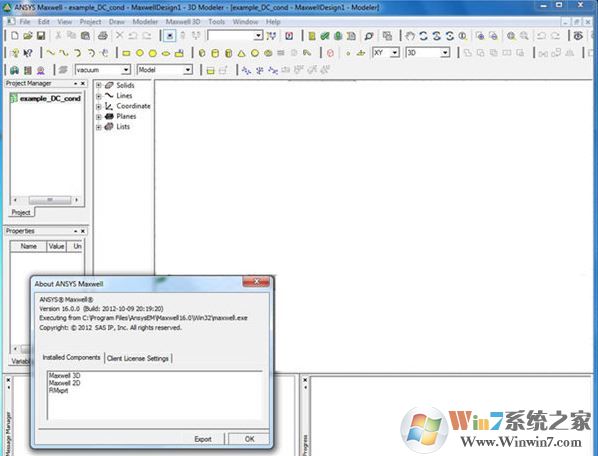598x456 pixels.
Task: Click the Draw point icon
Action: point(348,53)
